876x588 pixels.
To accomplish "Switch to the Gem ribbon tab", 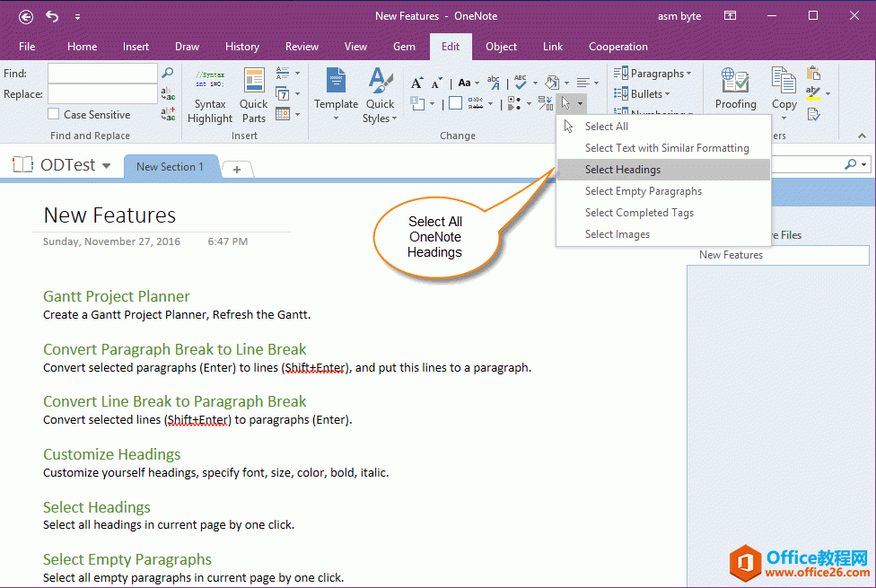I will [404, 47].
